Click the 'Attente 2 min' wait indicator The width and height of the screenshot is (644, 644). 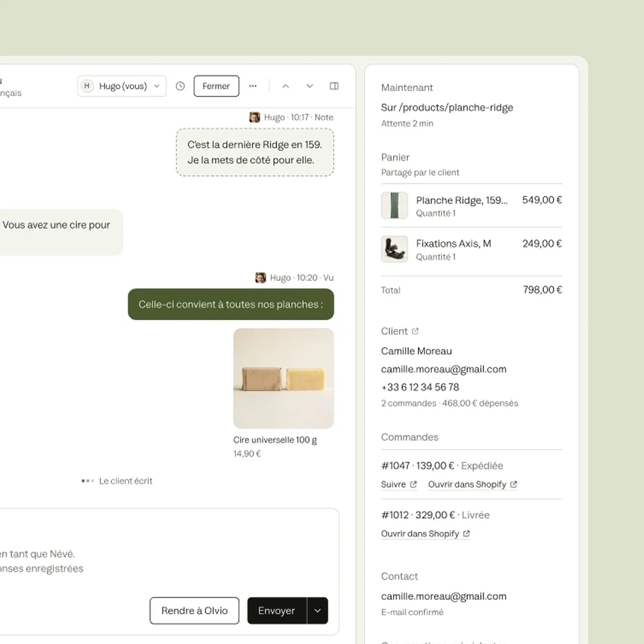[x=407, y=124]
